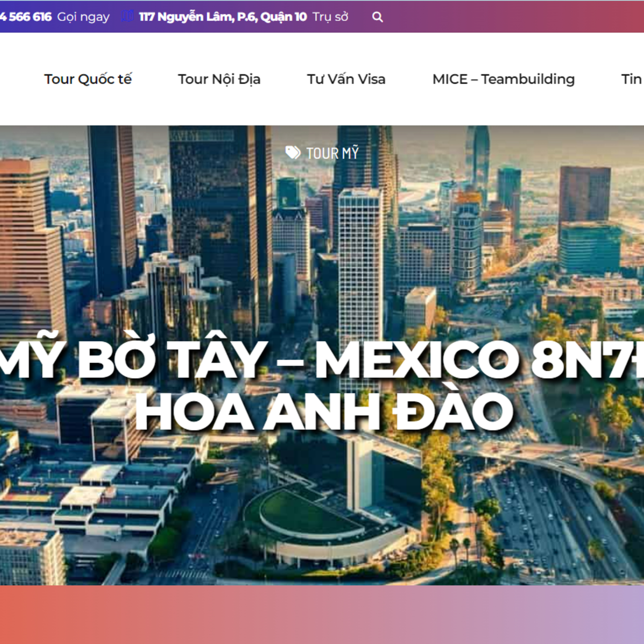The width and height of the screenshot is (644, 644).
Task: Click the Trụ sở label
Action: (x=330, y=17)
